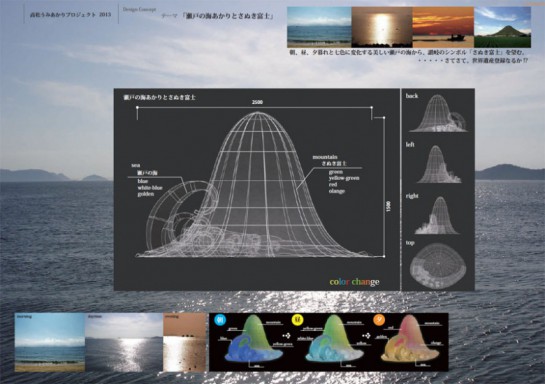Click the orange 夕 evening circle icon
The image size is (545, 384).
[379, 320]
